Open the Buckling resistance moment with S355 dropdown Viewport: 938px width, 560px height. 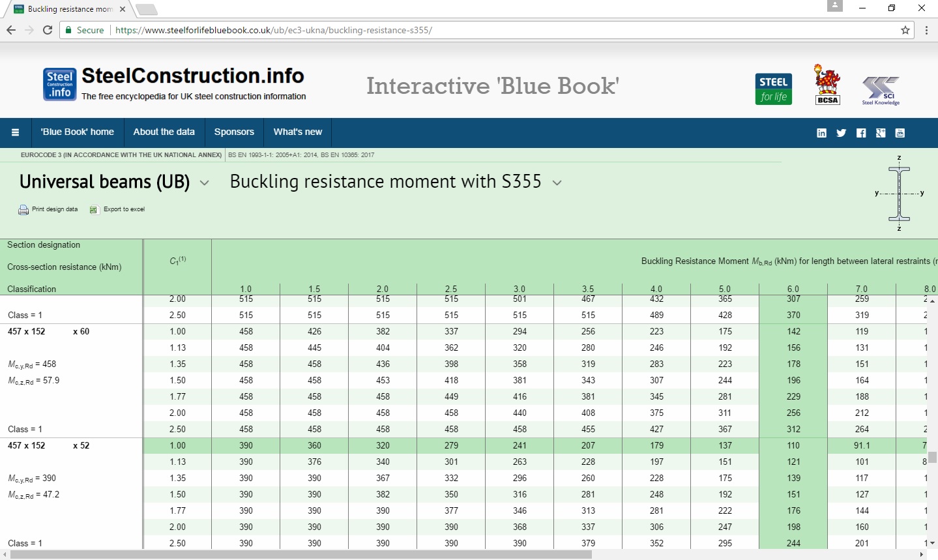click(557, 183)
